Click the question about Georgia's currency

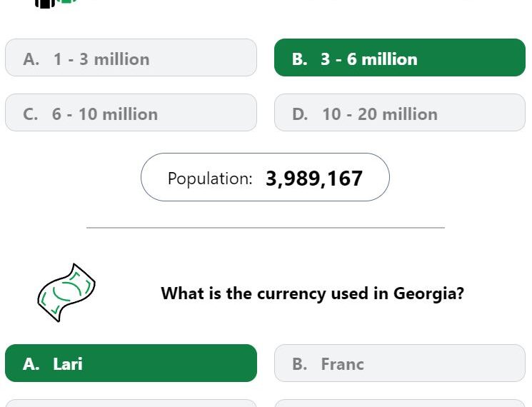pos(312,293)
